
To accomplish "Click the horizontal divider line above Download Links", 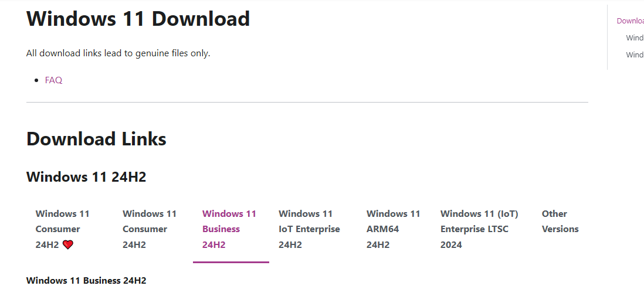I will (x=307, y=102).
